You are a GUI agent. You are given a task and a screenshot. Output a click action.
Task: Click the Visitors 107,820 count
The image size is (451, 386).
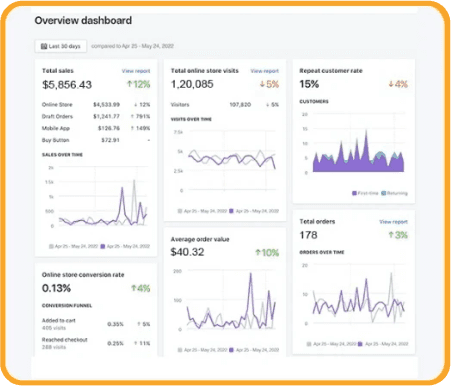(x=240, y=105)
